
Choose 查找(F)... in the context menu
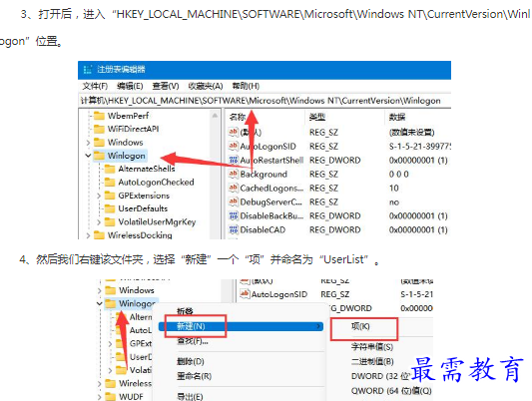pos(193,341)
